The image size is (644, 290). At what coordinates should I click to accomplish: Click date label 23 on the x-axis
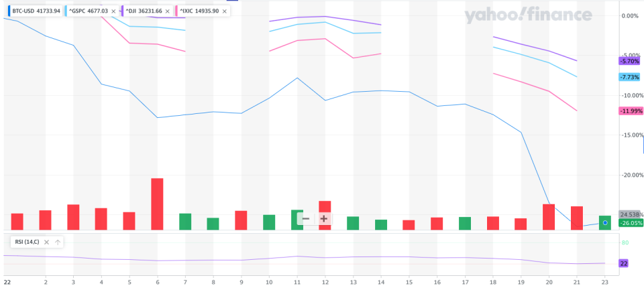pos(604,282)
